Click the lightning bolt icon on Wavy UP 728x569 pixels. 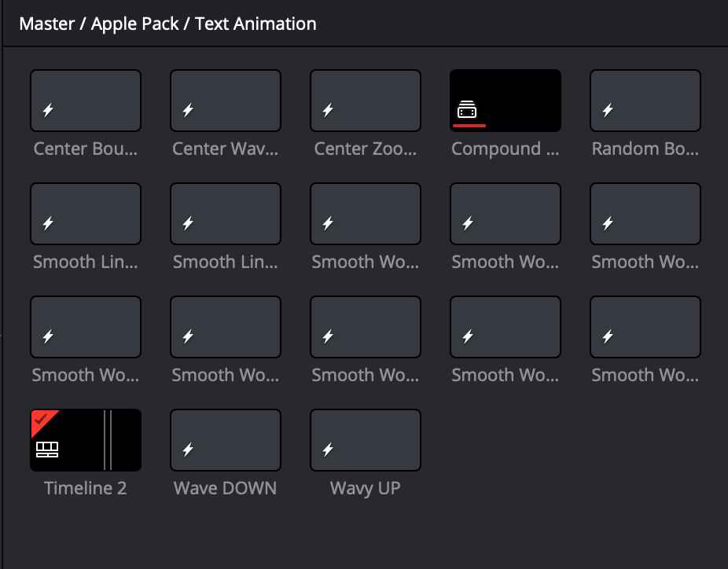(328, 450)
